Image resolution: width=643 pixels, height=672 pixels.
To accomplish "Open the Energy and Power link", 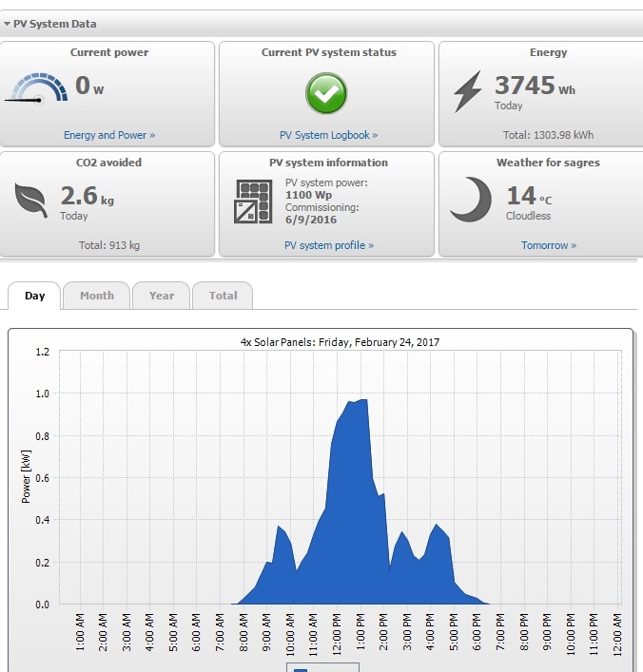I will coord(109,135).
